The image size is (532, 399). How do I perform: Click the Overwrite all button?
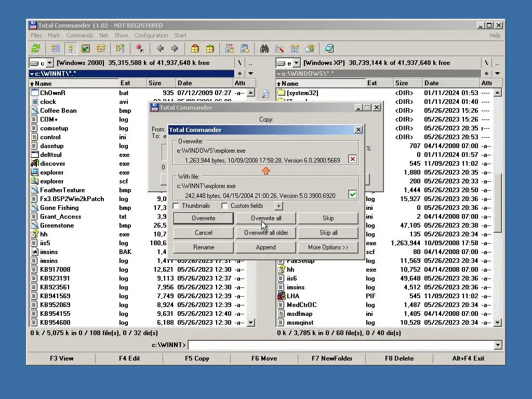[x=266, y=218]
